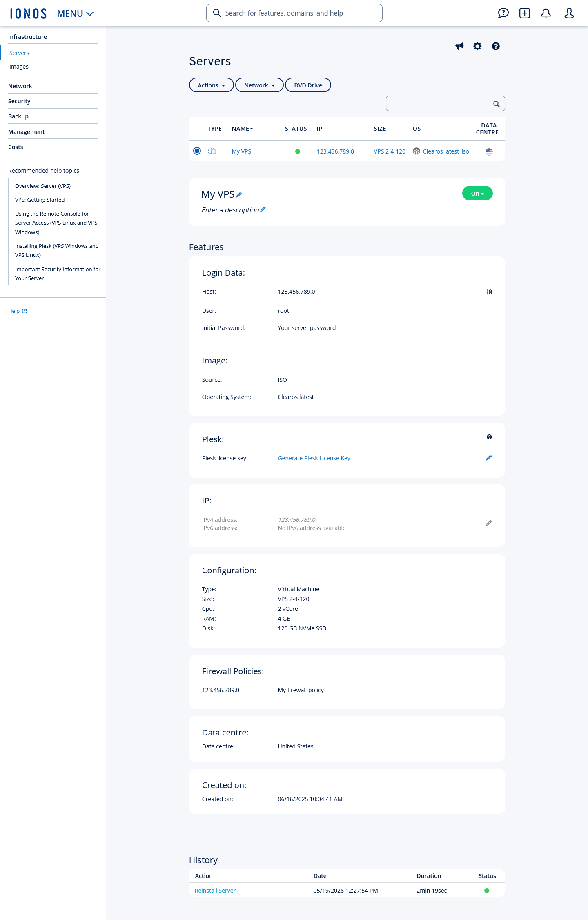Expand the Management sidebar section

pos(27,132)
